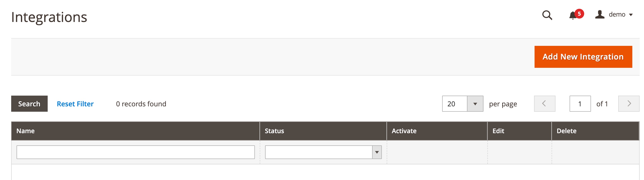Click the Edit column header
This screenshot has width=644, height=180.
pos(498,131)
